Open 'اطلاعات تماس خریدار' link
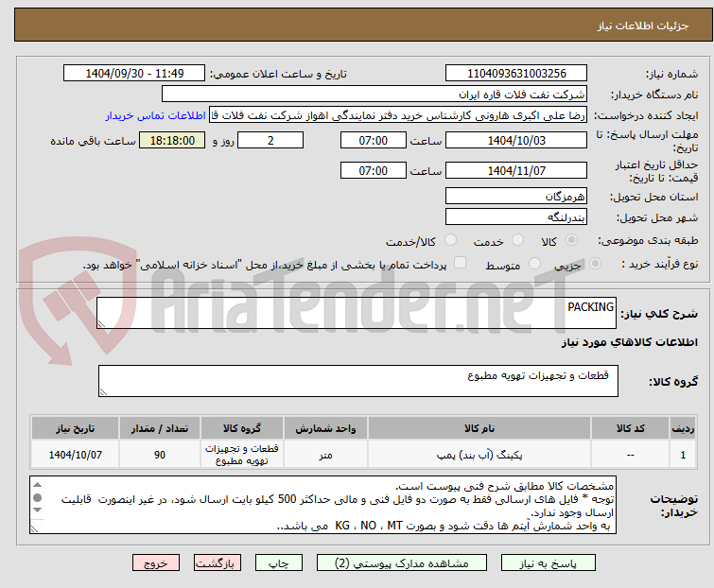This screenshot has width=714, height=588. coord(156,115)
